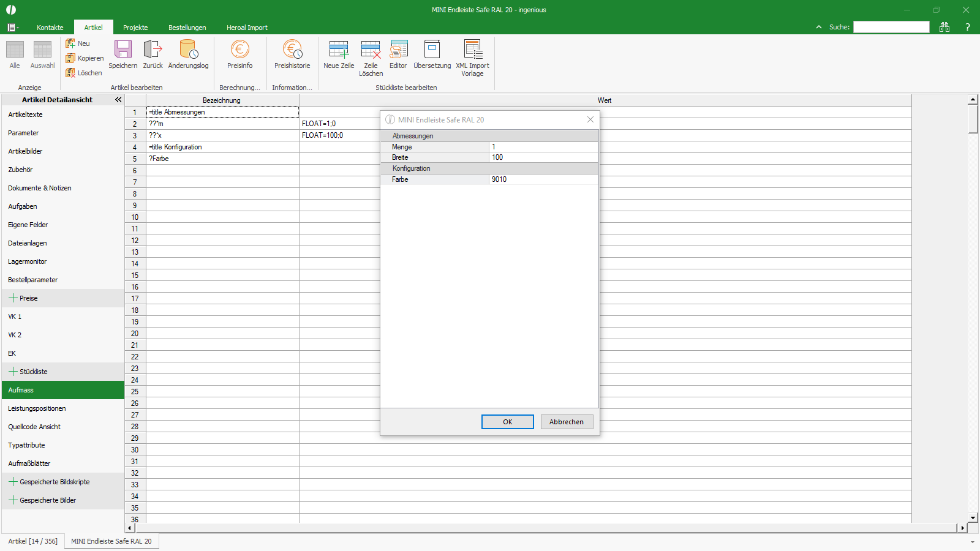
Task: Expand Gespeicherte Bildskripte section
Action: click(13, 482)
